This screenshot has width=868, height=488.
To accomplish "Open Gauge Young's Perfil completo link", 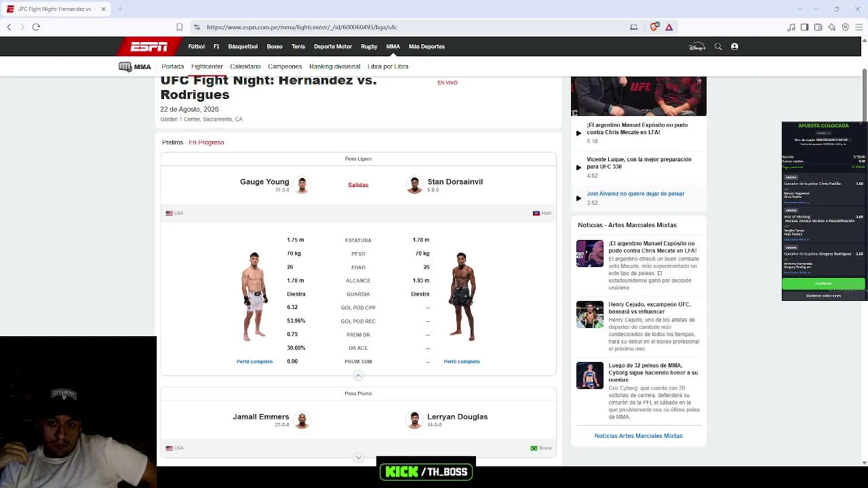I will coord(254,361).
